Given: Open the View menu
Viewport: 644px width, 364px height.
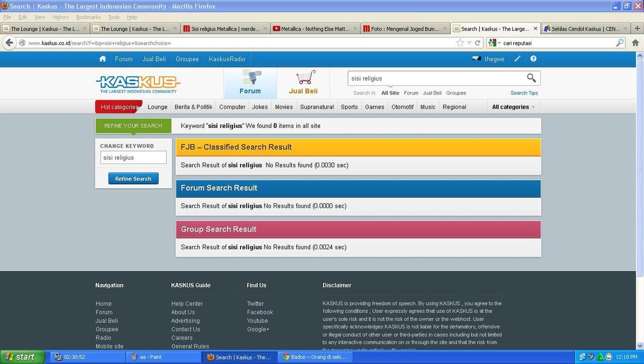Looking at the screenshot, I should (x=40, y=17).
